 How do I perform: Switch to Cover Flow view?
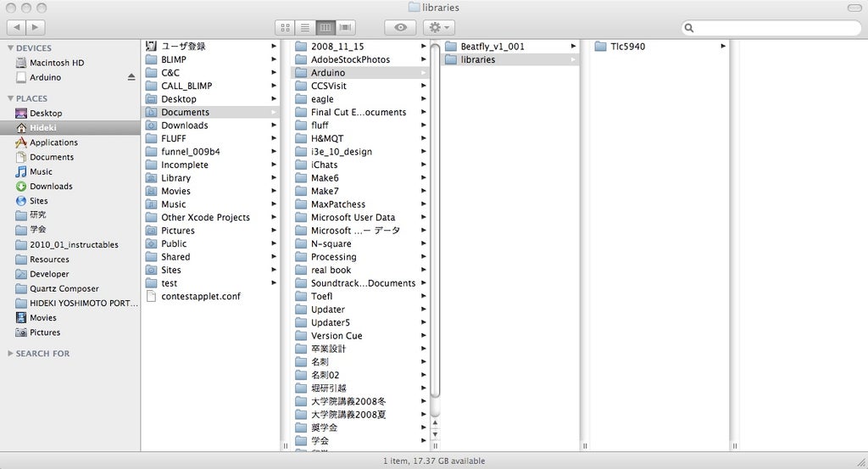point(346,27)
